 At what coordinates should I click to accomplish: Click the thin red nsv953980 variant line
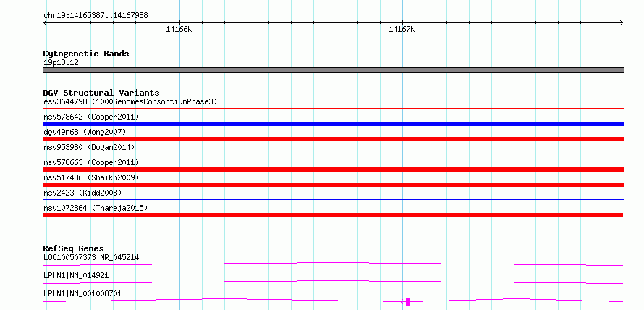click(x=333, y=154)
